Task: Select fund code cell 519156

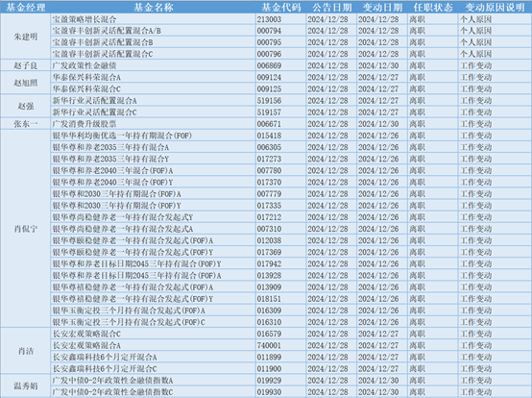Action: click(x=281, y=101)
